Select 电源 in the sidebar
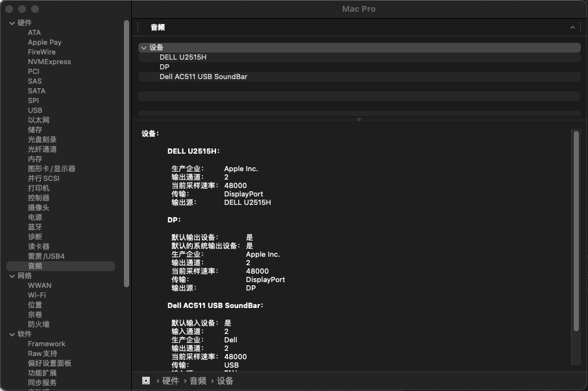The height and width of the screenshot is (391, 588). pos(35,218)
